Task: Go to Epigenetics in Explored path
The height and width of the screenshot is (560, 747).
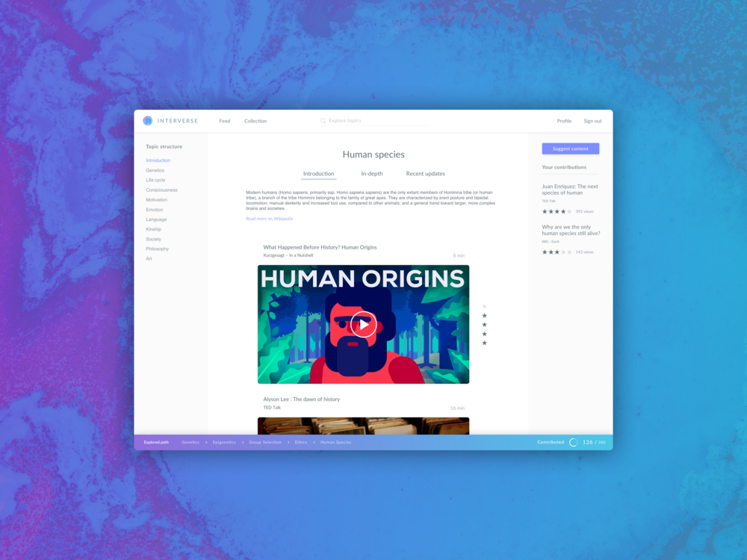Action: pyautogui.click(x=224, y=442)
